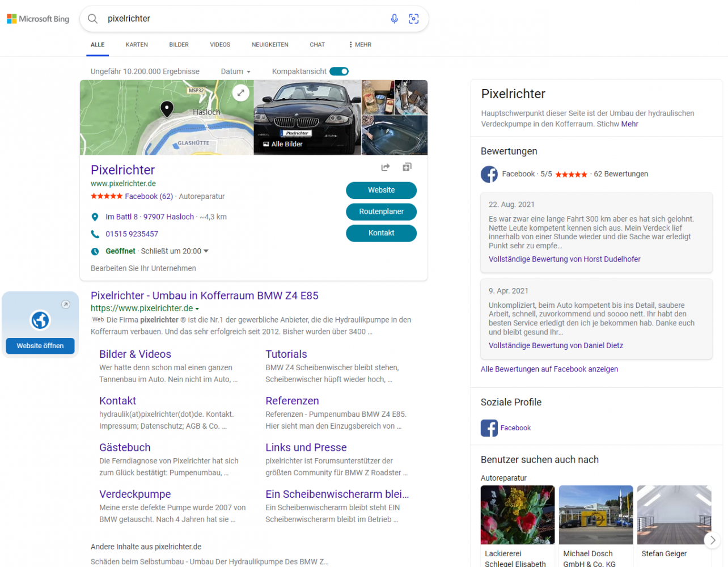This screenshot has width=728, height=567.
Task: Save listing with the collection plus icon
Action: pyautogui.click(x=407, y=167)
